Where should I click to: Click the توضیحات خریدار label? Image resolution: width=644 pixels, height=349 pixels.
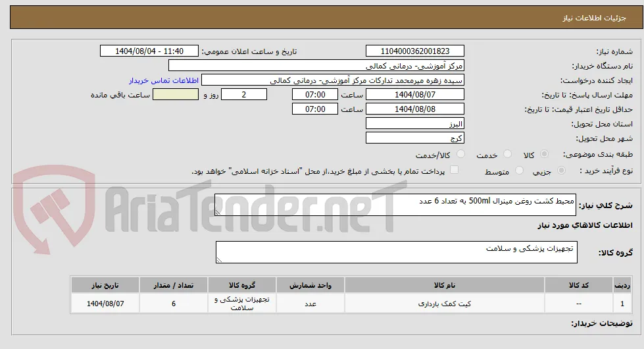tap(602, 323)
